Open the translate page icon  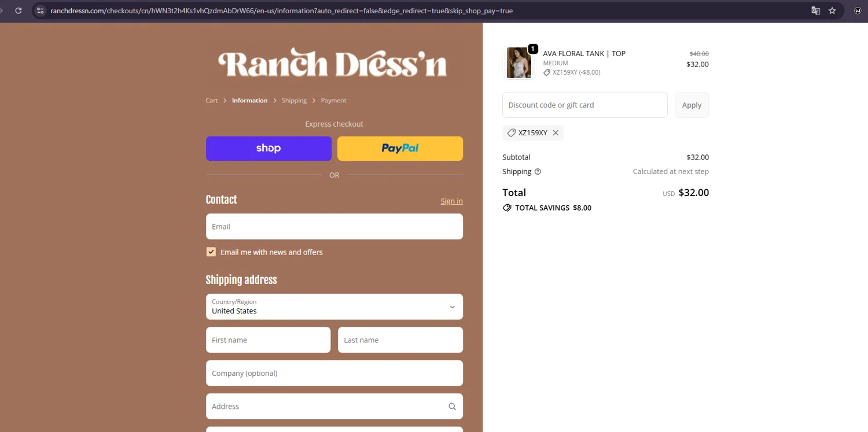(816, 10)
